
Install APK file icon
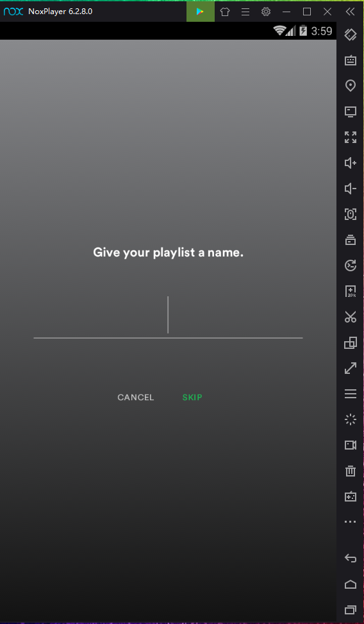pyautogui.click(x=350, y=291)
